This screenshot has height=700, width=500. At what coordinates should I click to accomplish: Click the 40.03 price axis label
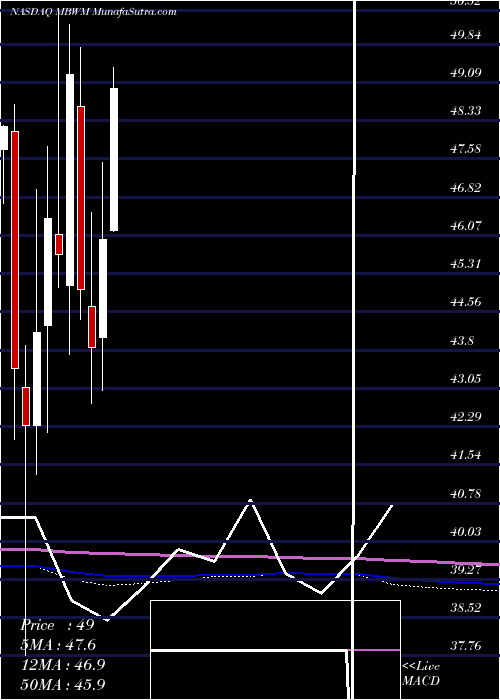click(x=466, y=531)
